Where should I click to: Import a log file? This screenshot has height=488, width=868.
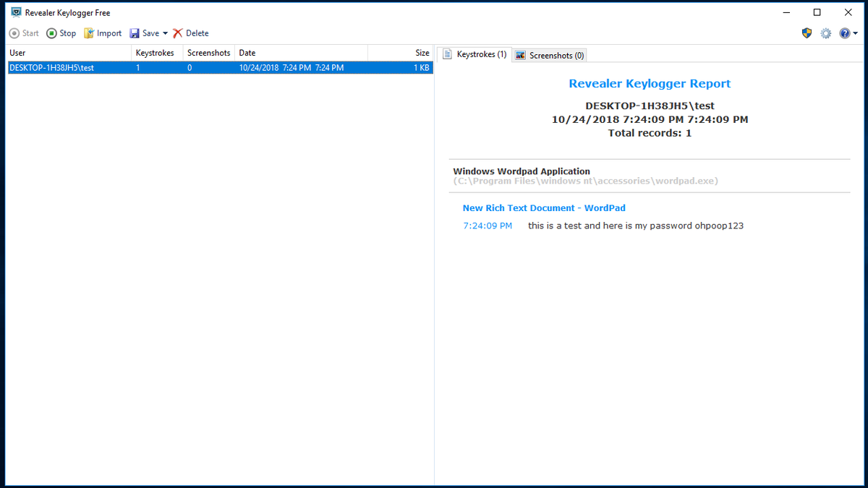(103, 33)
